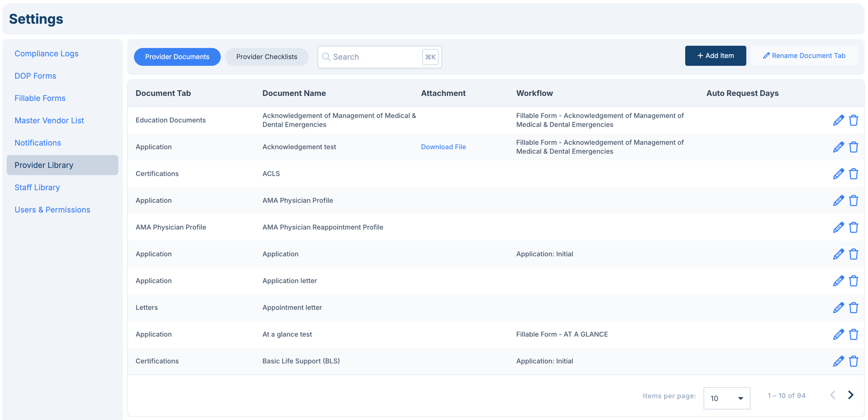This screenshot has width=868, height=420.
Task: Click the Add Item button
Action: 715,56
